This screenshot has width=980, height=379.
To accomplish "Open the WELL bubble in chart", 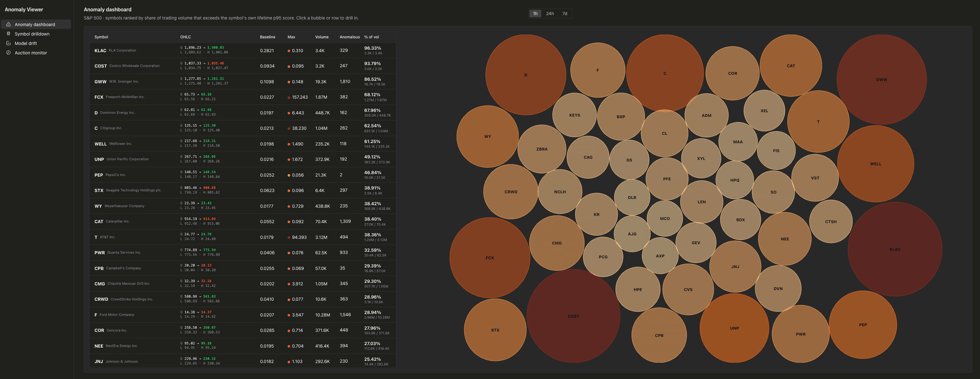I will (x=875, y=164).
